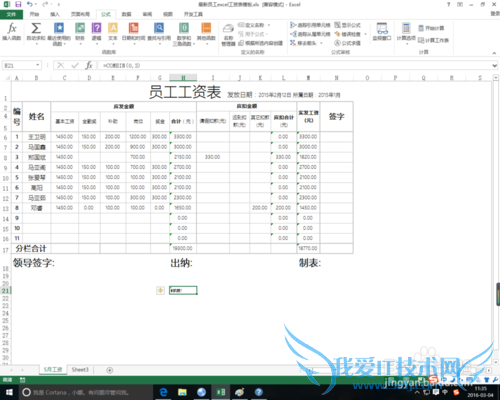The image size is (500, 400).
Task: Click the Undo arrow
Action: tap(30, 4)
